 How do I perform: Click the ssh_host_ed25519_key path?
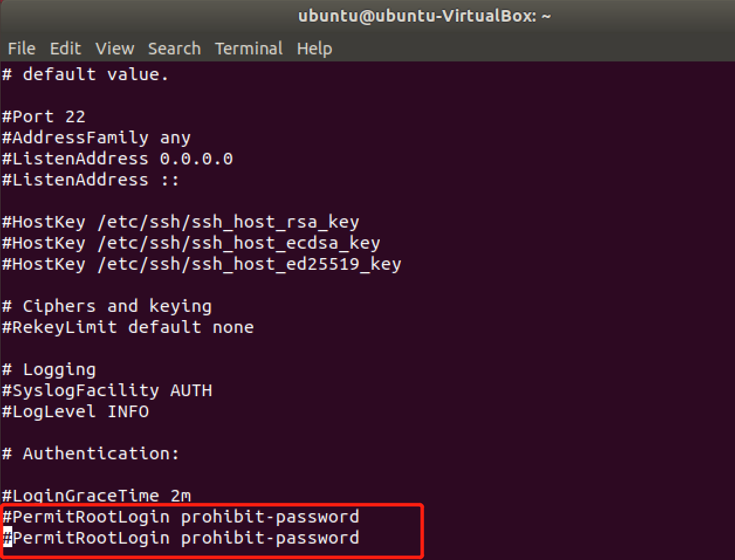(249, 264)
